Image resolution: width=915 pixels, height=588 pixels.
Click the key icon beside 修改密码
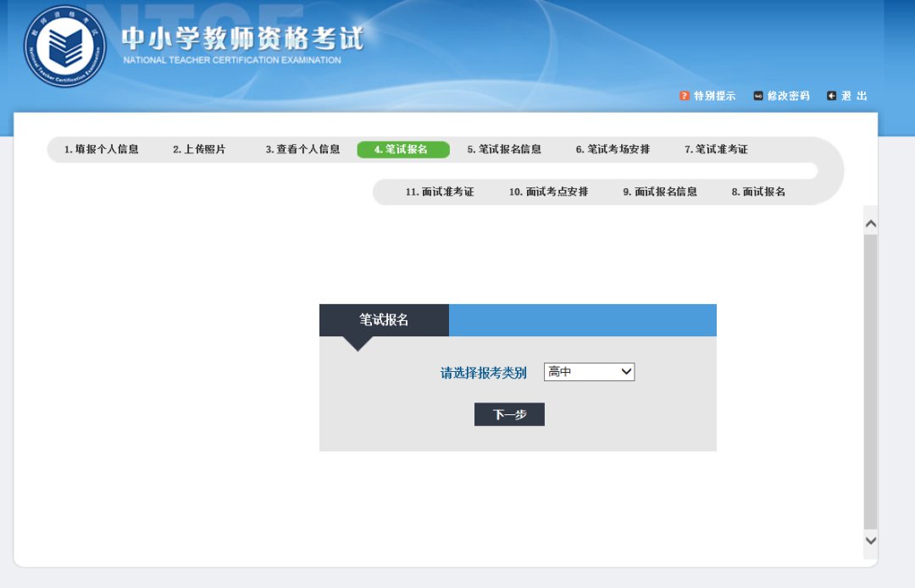758,96
